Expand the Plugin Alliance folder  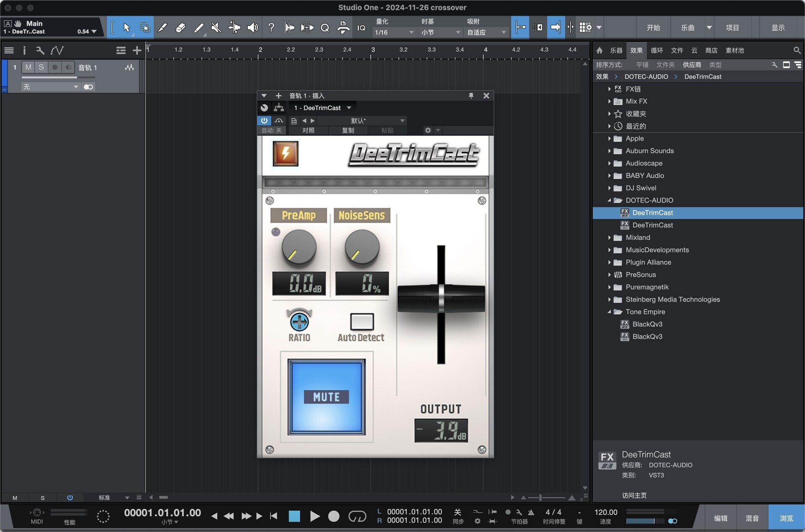click(609, 262)
